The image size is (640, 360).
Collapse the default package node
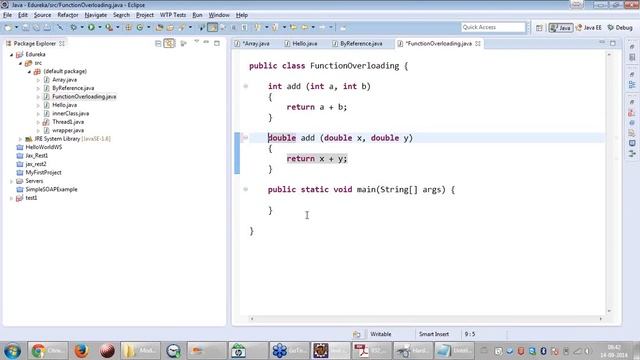click(x=29, y=71)
